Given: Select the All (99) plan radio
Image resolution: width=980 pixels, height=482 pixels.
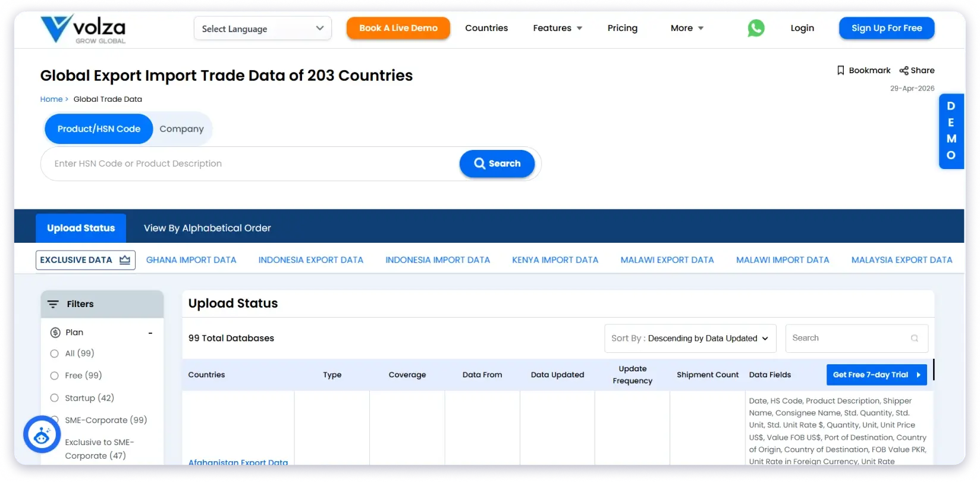Looking at the screenshot, I should click(x=54, y=353).
